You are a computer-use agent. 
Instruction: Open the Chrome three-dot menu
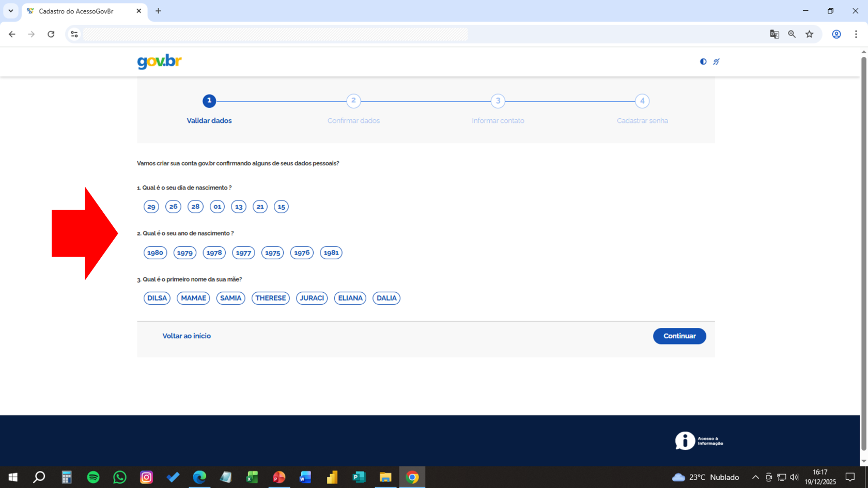click(856, 34)
